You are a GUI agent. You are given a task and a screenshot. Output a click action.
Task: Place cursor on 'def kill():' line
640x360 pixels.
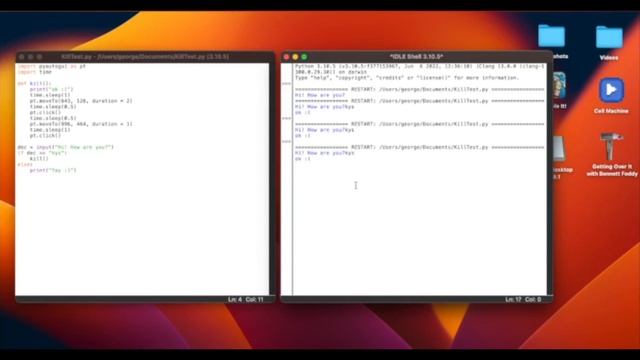34,83
